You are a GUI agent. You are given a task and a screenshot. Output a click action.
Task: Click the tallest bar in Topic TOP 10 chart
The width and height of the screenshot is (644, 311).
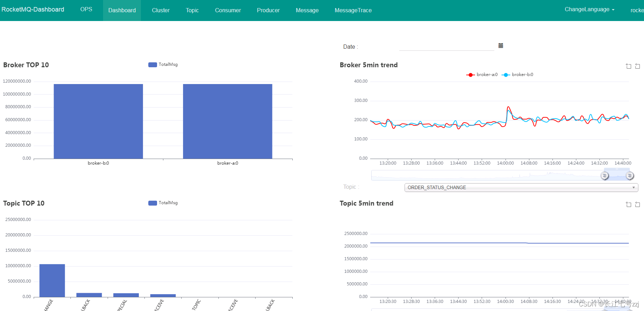52,281
